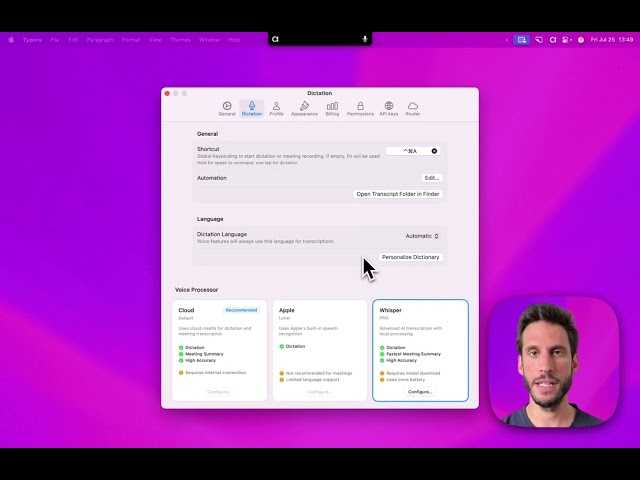Click the highlighted screen recording menu bar icon
This screenshot has height=480, width=640.
point(522,40)
